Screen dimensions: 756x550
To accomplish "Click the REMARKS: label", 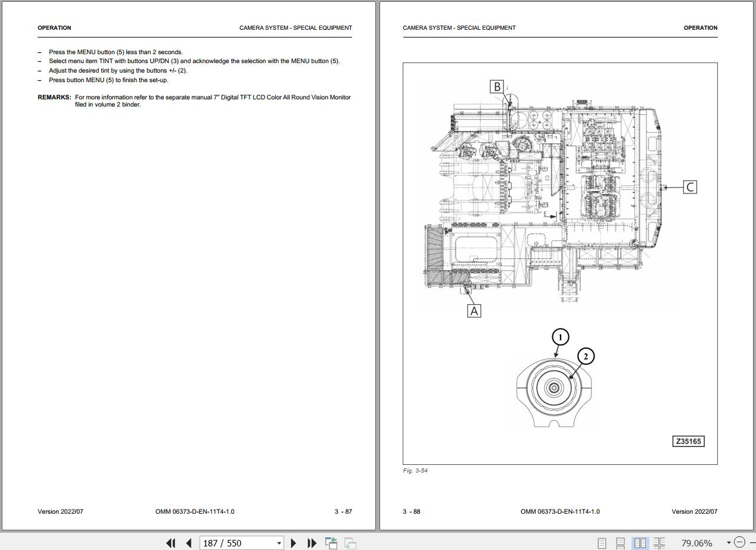I will [x=54, y=97].
